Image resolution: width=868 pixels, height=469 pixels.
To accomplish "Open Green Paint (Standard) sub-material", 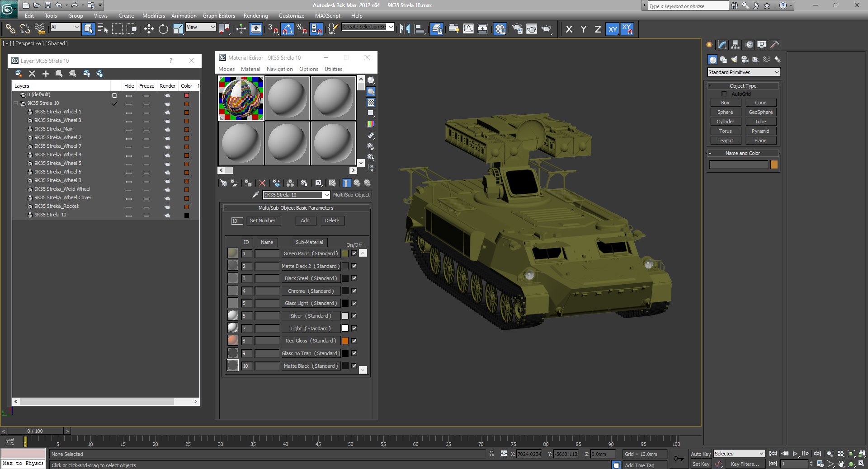I will click(x=311, y=253).
